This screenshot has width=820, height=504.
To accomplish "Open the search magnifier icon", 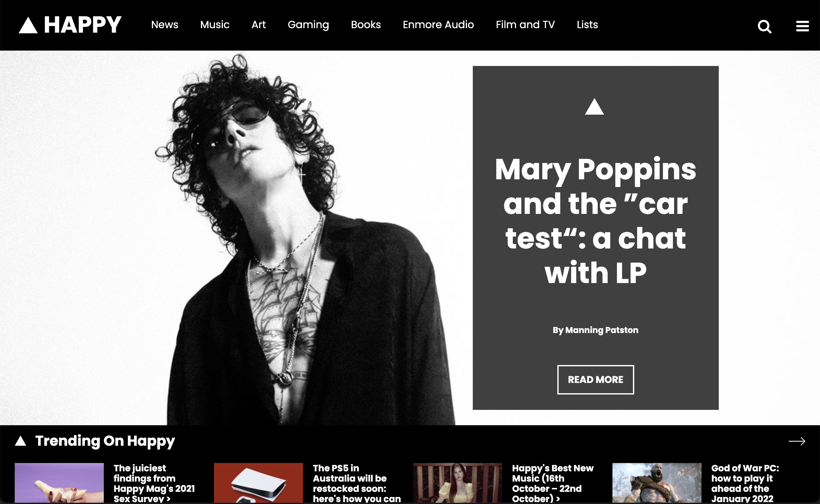I will pos(764,26).
